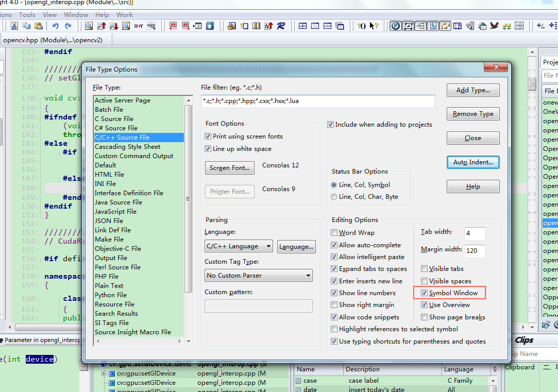Click the web search (www) icon
This screenshot has width=558, height=392.
pos(151,26)
